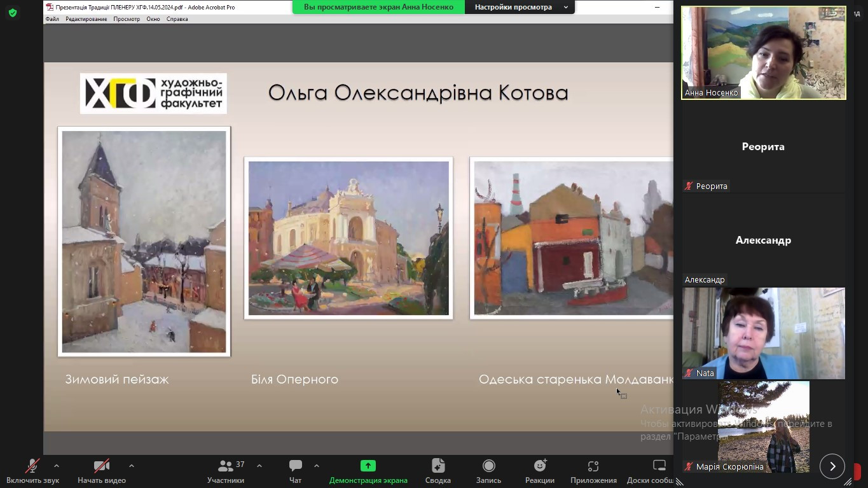This screenshot has height=488, width=868.
Task: Open the Доски сообщений whiteboards button
Action: [x=651, y=471]
